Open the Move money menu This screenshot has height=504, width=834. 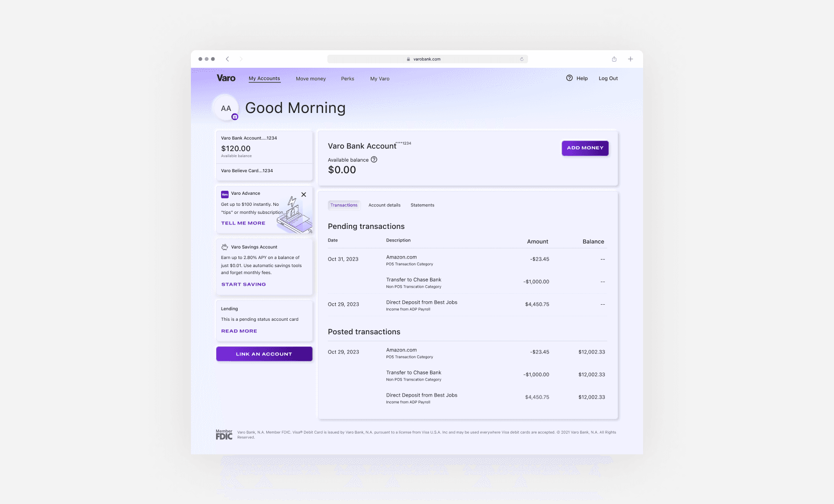[310, 79]
